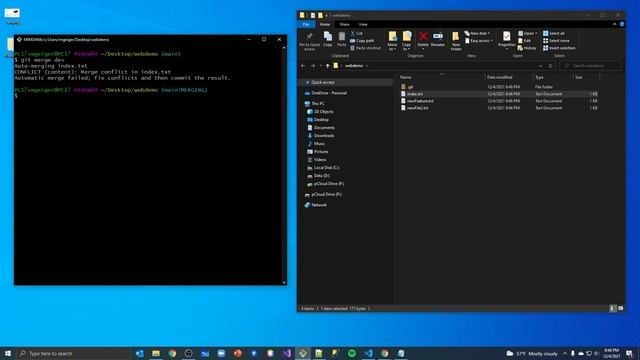Open Network in navigation pane

pyautogui.click(x=318, y=205)
